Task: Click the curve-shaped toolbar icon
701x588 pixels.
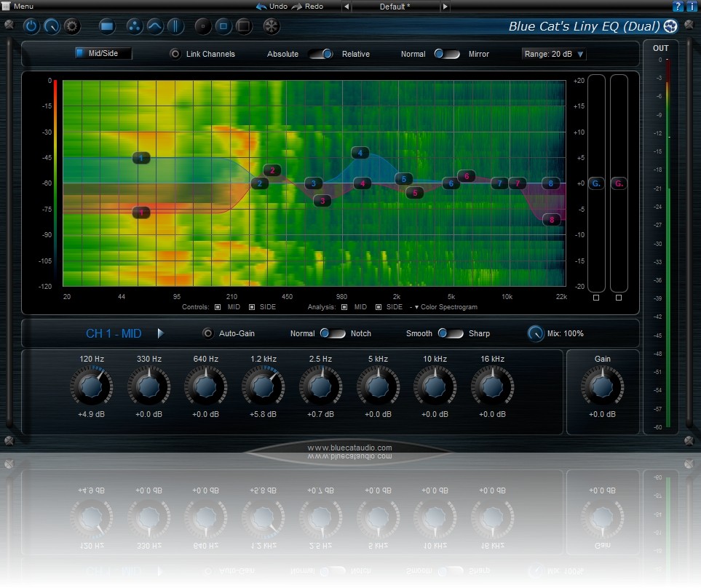Action: pyautogui.click(x=154, y=26)
